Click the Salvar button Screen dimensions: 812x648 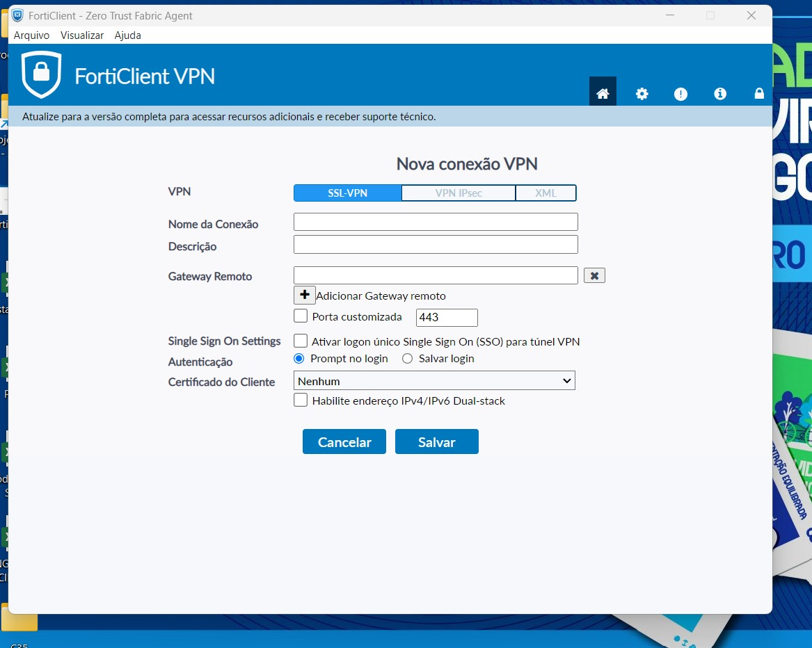(x=436, y=442)
